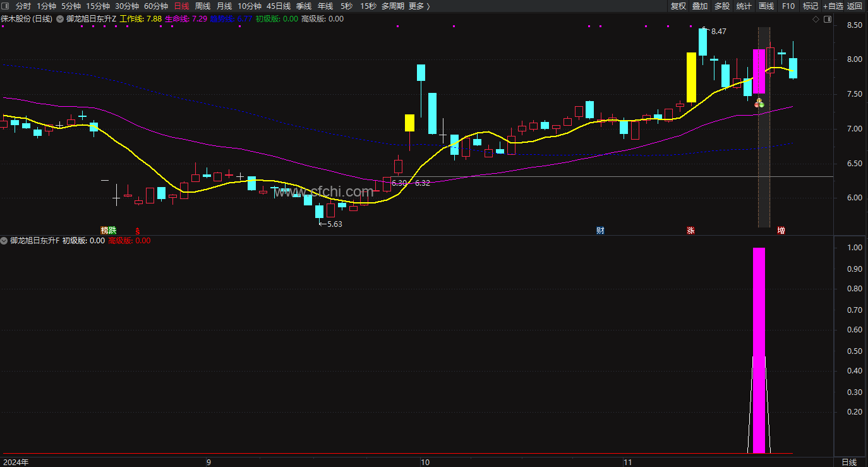Open the 更多 periods expander
The image size is (868, 467).
(x=419, y=6)
